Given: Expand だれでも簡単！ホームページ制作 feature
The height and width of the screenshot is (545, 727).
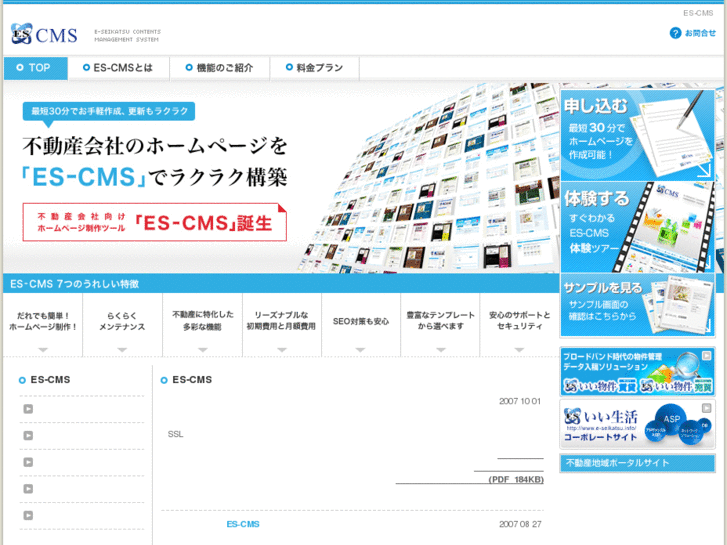Looking at the screenshot, I should pos(43,325).
